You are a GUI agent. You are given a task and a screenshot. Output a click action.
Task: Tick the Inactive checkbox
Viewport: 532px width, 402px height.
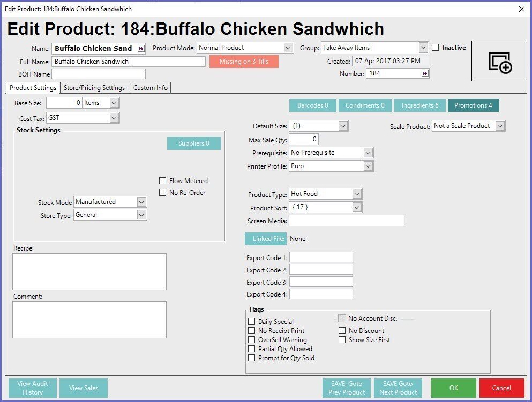436,48
